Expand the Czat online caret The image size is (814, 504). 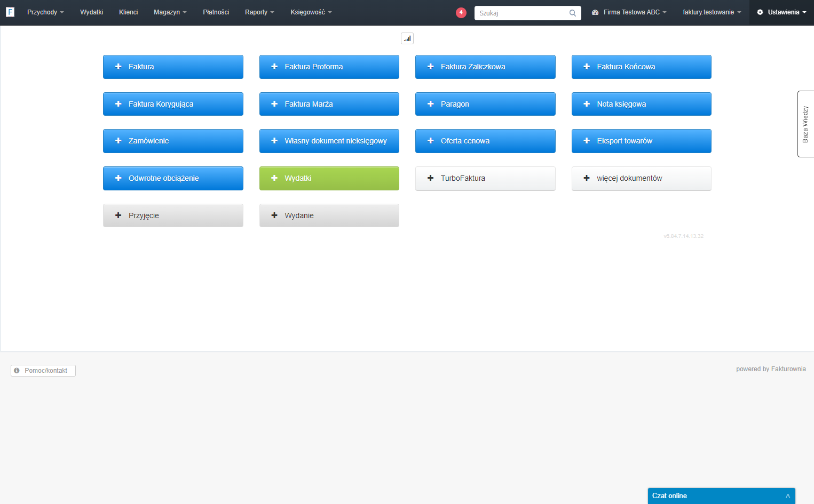coord(787,496)
